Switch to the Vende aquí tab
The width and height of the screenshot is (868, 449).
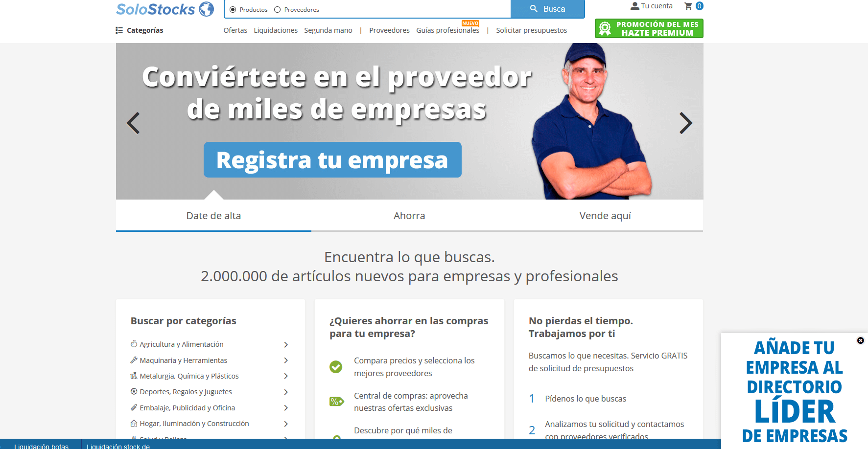point(605,216)
